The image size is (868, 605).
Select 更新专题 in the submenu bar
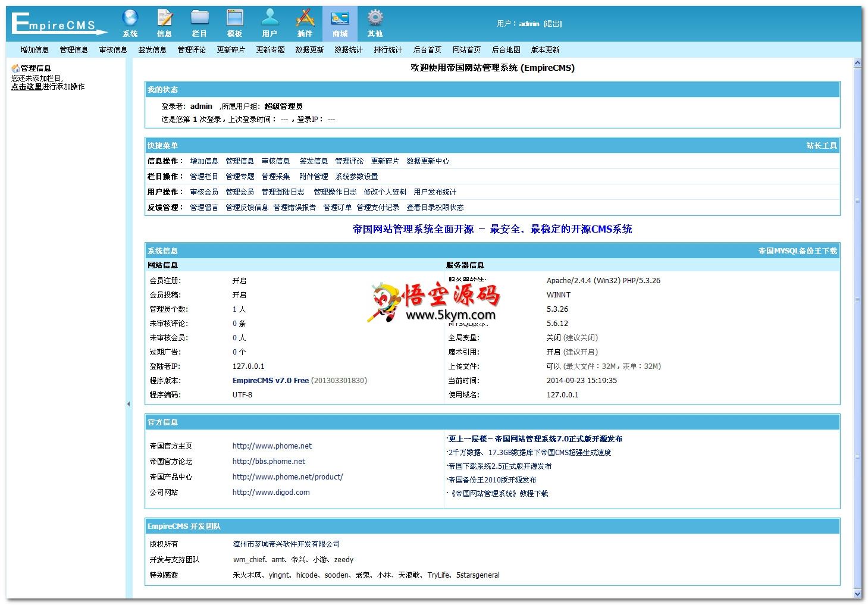pyautogui.click(x=270, y=50)
